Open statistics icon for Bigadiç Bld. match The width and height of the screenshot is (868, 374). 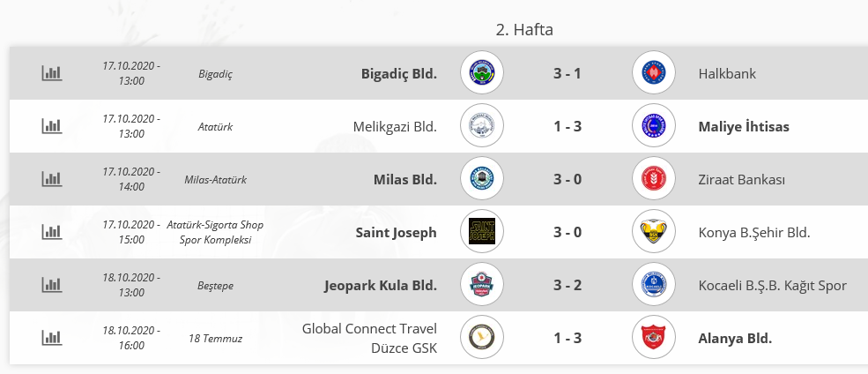pyautogui.click(x=52, y=73)
